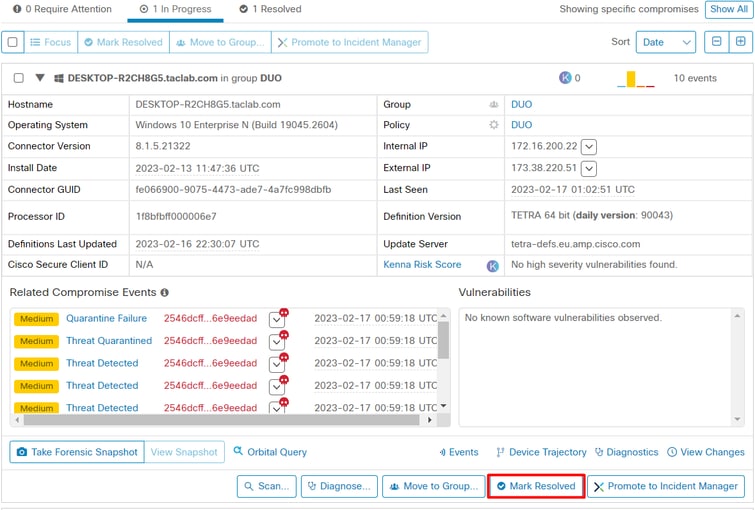Collapse the DESKTOP-R2CH8G5 details triangle
Screen dimensions: 755x510
(40, 78)
